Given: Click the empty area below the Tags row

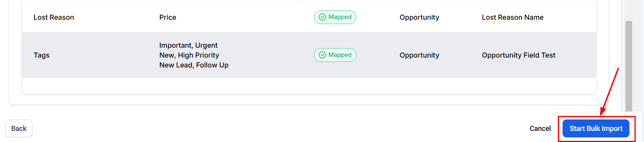Looking at the screenshot, I should point(309,86).
